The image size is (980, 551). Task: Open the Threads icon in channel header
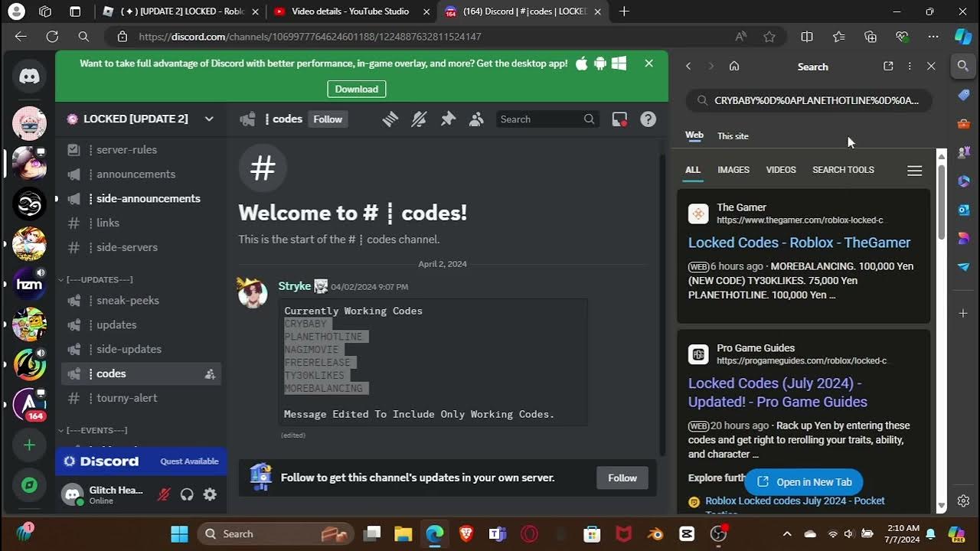(390, 119)
